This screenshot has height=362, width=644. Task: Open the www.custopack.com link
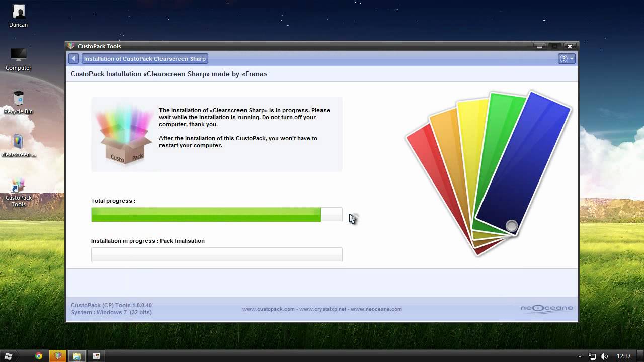click(x=268, y=309)
